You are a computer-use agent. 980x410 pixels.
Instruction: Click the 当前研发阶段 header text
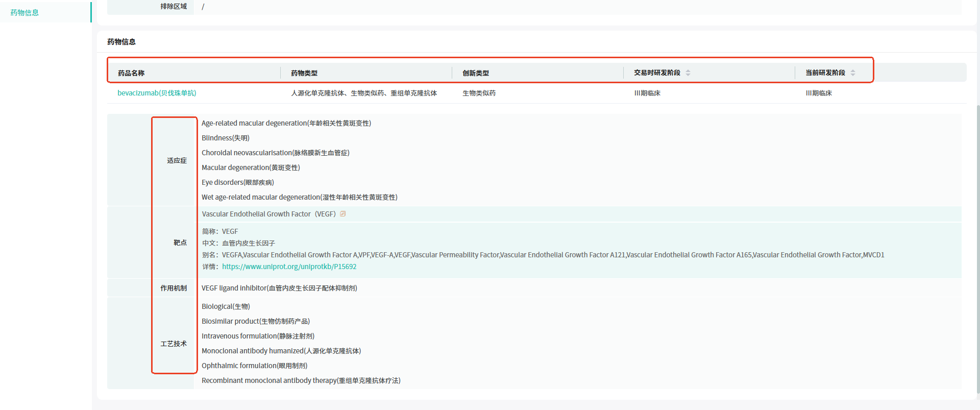click(x=825, y=73)
